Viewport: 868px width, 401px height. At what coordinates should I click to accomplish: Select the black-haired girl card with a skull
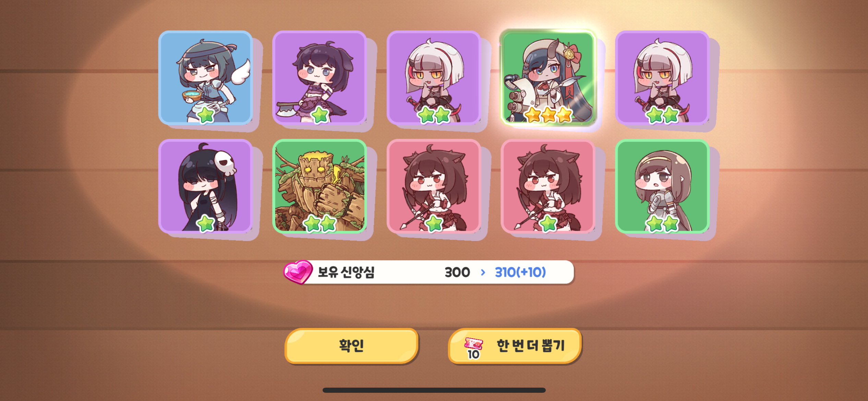pos(206,186)
